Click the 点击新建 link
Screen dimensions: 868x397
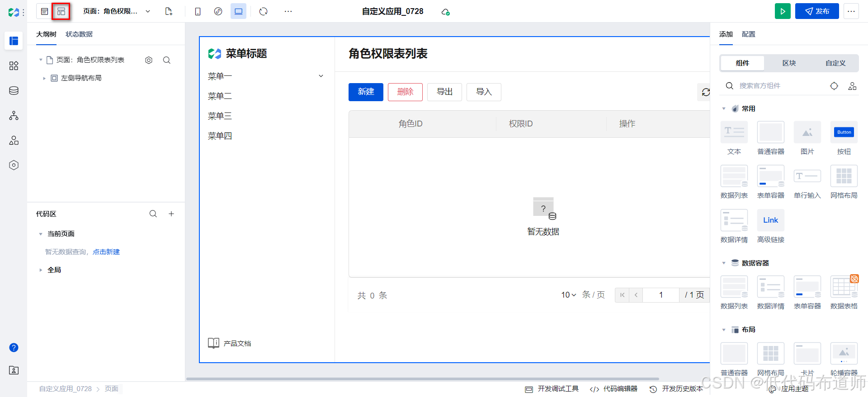106,252
